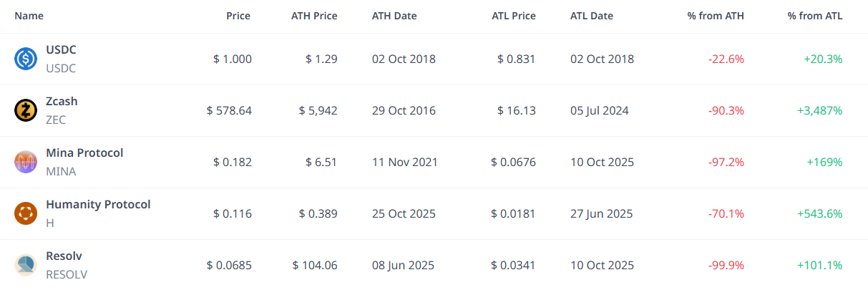Image resolution: width=868 pixels, height=290 pixels.
Task: Sort by the Price column header
Action: (238, 16)
